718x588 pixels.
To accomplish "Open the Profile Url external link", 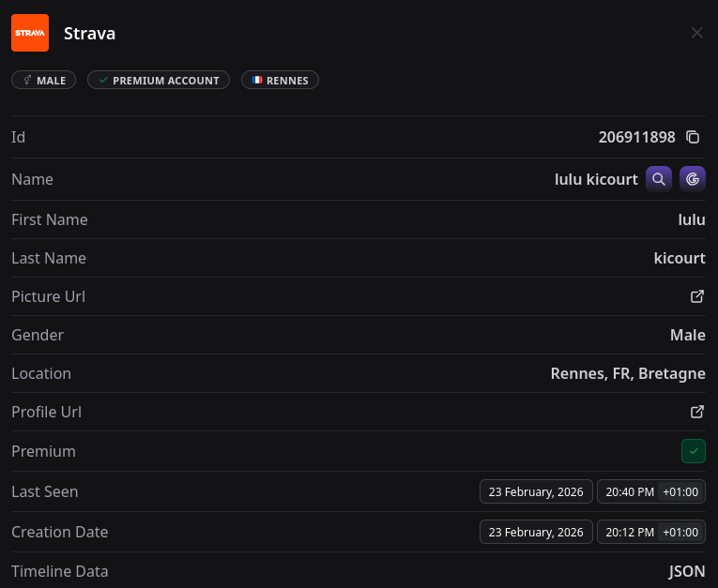I will click(x=697, y=412).
